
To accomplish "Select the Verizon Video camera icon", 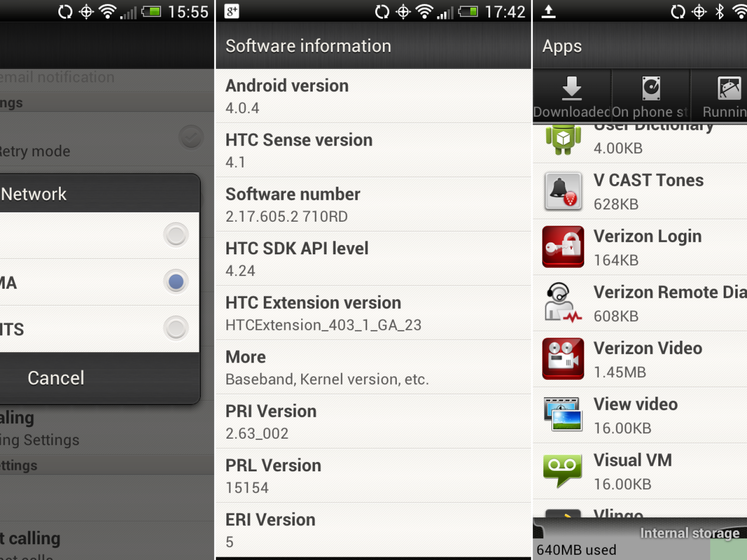I will (563, 359).
